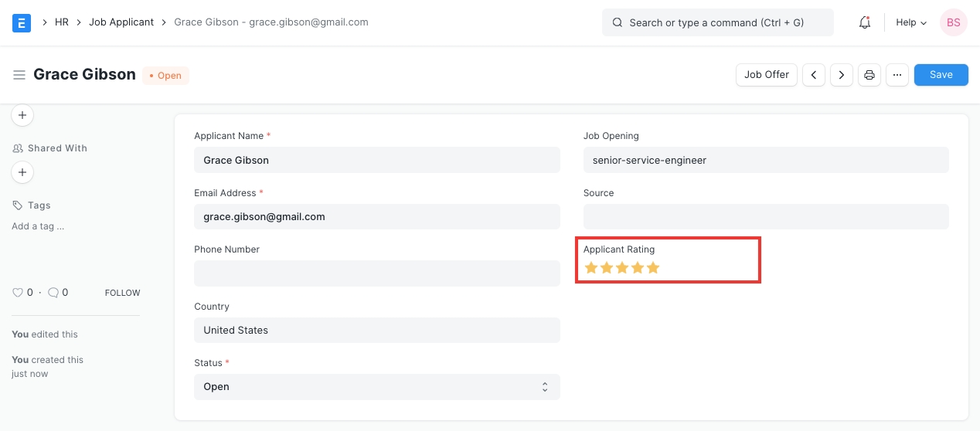Go to Job Applicant breadcrumb
The height and width of the screenshot is (431, 980).
(x=121, y=22)
